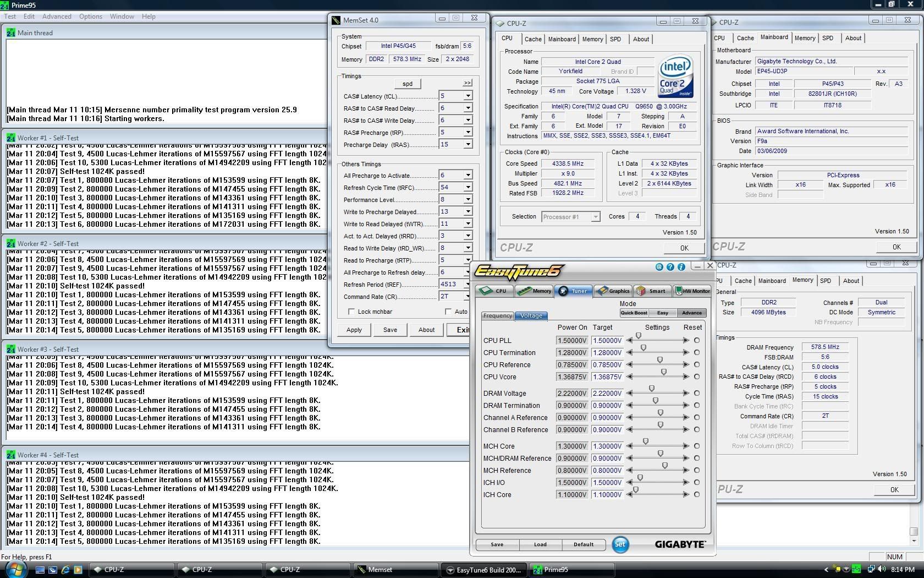Click Internet Explorer quick launch icon
Screen dimensions: 924x578
tap(65, 570)
